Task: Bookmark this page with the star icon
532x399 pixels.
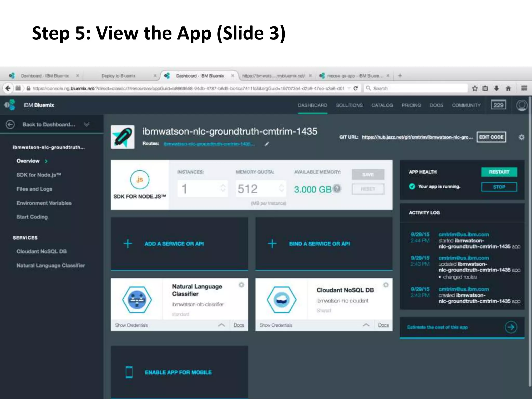Action: (475, 88)
